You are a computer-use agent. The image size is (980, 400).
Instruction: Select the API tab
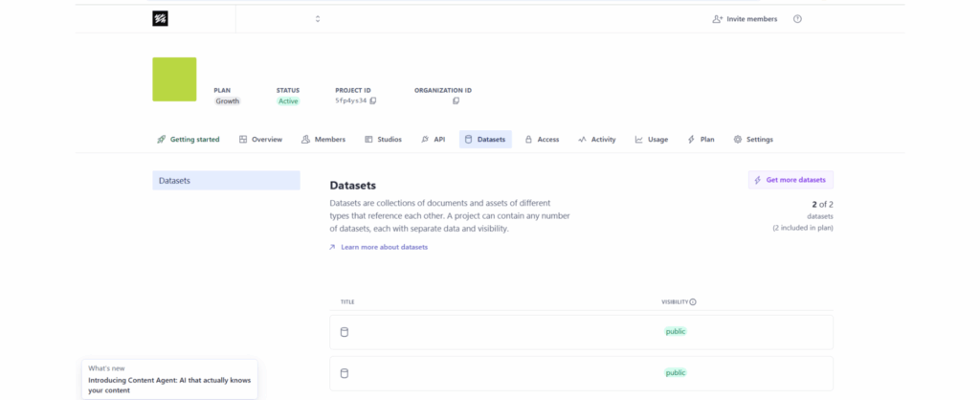433,140
